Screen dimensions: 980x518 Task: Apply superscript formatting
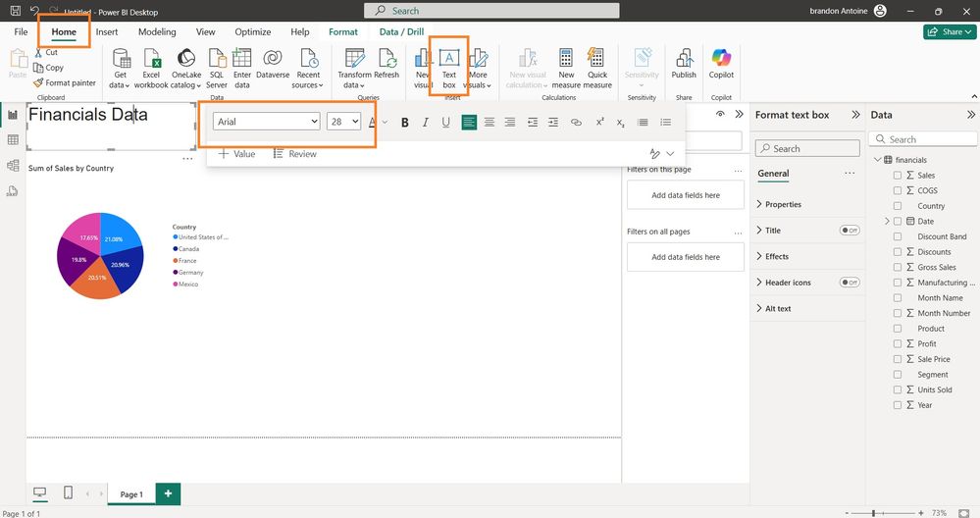pyautogui.click(x=600, y=122)
